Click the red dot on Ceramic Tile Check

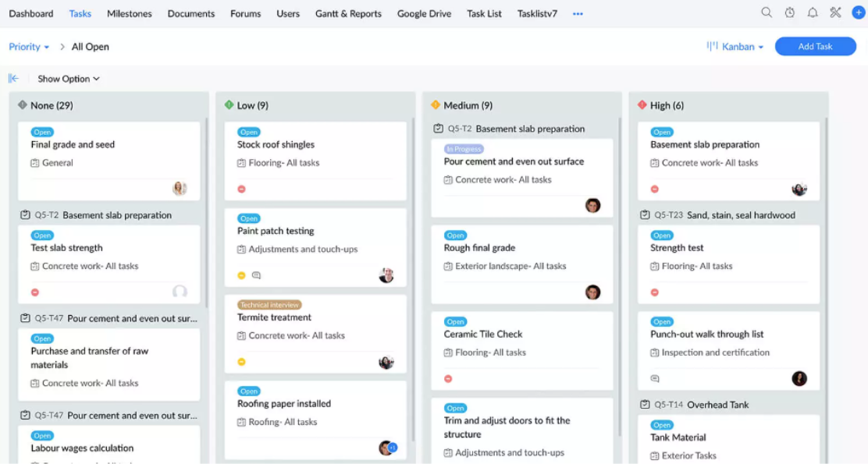pos(448,379)
